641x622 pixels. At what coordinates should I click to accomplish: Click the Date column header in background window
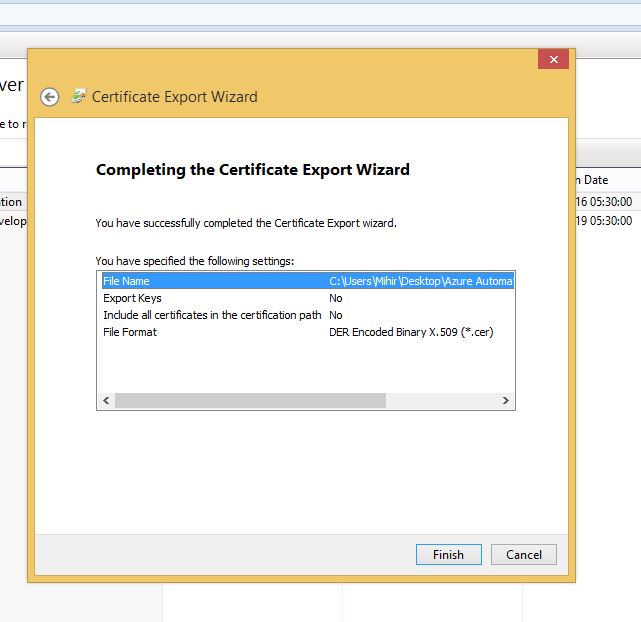point(592,180)
